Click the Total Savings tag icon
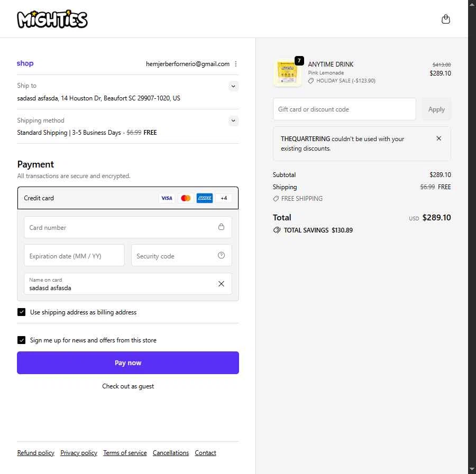Image resolution: width=476 pixels, height=474 pixels. pyautogui.click(x=277, y=230)
